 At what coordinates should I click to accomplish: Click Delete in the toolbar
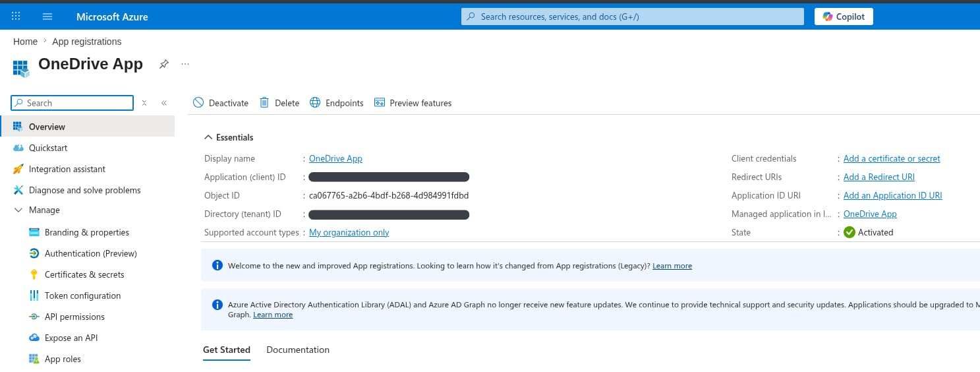click(x=279, y=103)
